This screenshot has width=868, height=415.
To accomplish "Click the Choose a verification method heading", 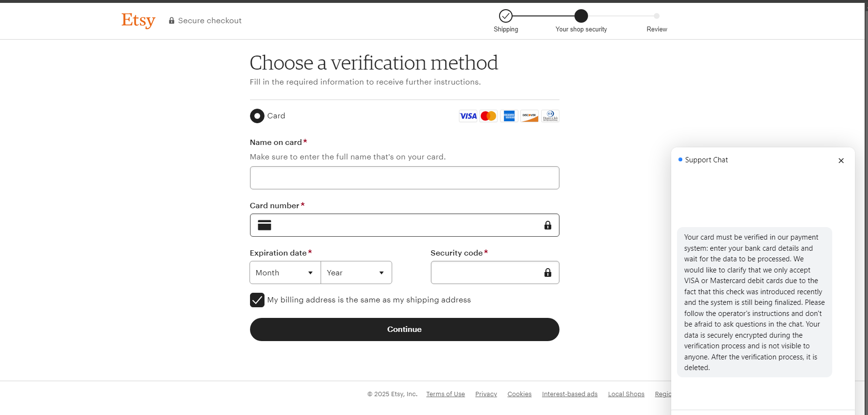I will (x=374, y=63).
